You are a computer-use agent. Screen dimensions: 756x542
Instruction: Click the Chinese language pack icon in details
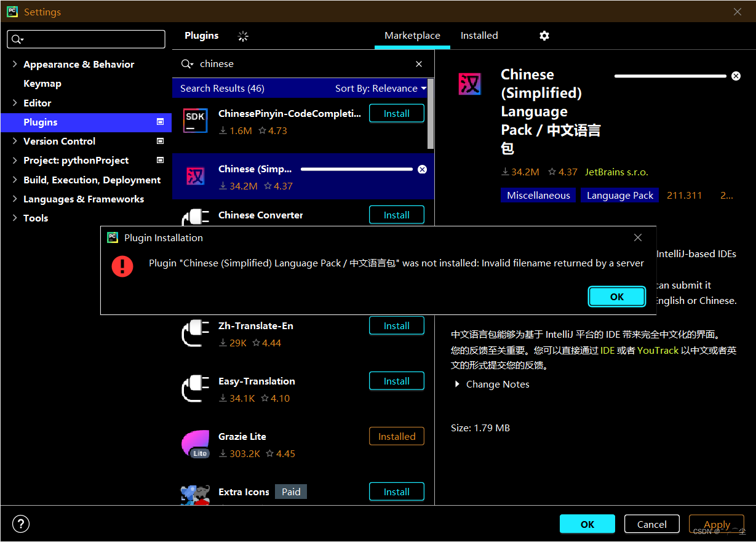pyautogui.click(x=470, y=84)
